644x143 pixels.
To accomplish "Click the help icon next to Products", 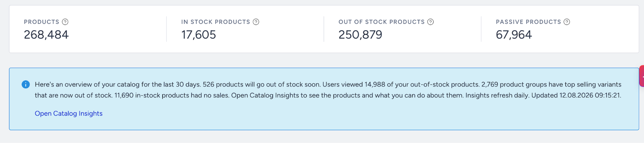I will click(x=65, y=22).
